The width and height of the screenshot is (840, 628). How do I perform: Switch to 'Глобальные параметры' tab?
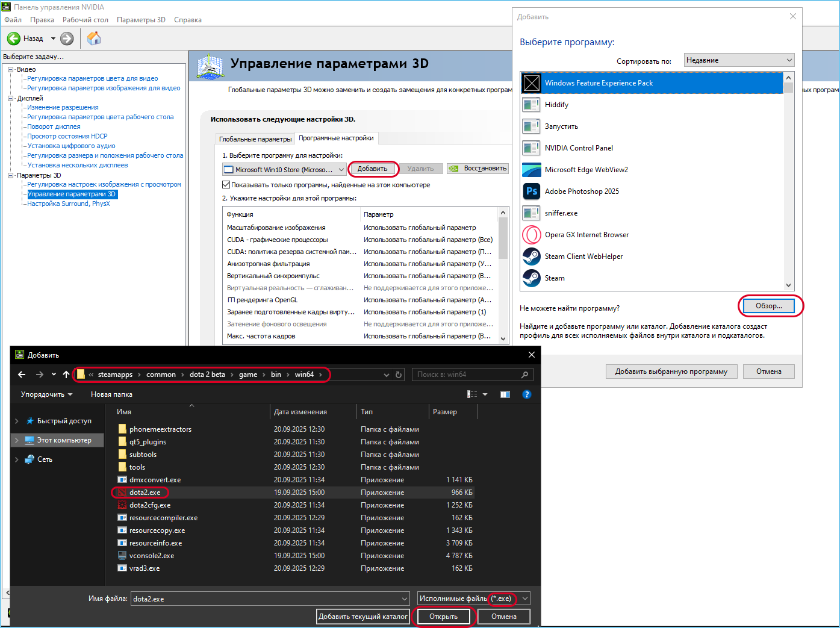255,139
